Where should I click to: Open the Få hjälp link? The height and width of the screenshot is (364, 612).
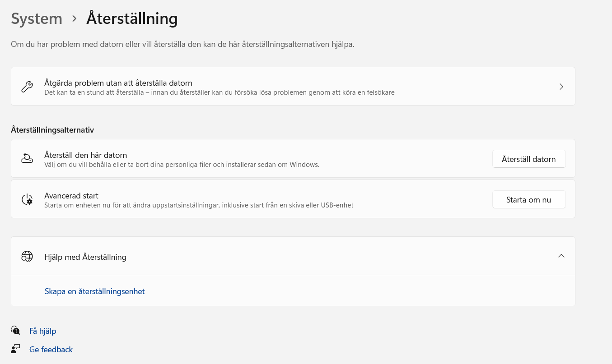[x=42, y=331]
